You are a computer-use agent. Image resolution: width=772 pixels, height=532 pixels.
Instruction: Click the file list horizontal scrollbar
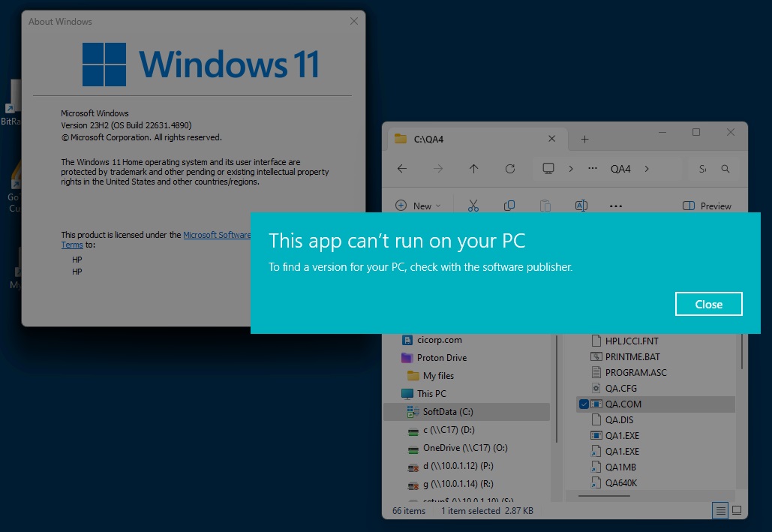pyautogui.click(x=604, y=496)
